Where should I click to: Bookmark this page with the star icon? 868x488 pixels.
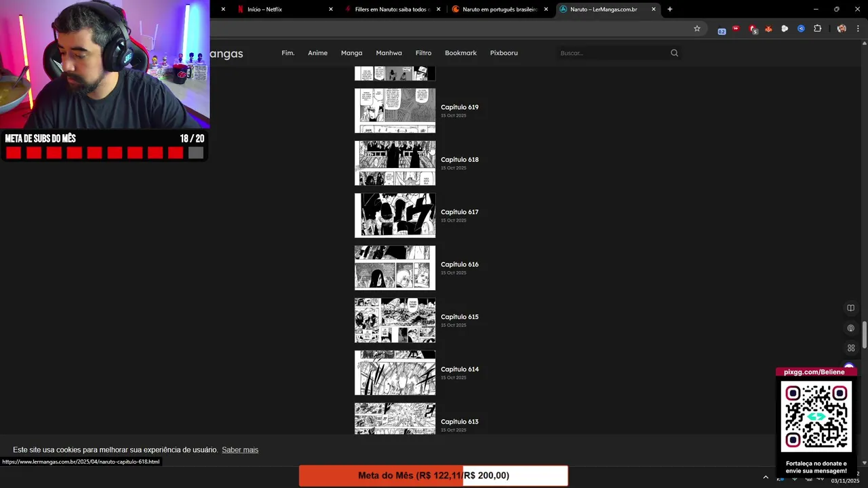(x=696, y=28)
